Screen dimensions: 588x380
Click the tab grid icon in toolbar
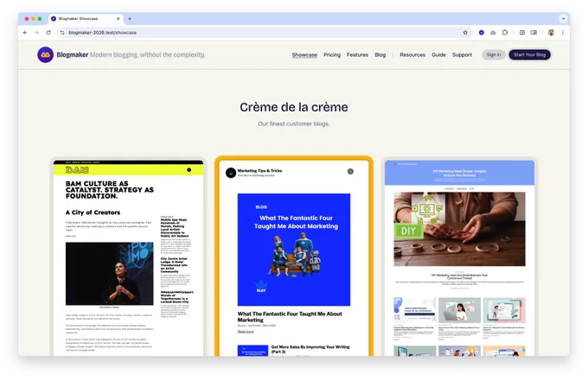pyautogui.click(x=522, y=33)
